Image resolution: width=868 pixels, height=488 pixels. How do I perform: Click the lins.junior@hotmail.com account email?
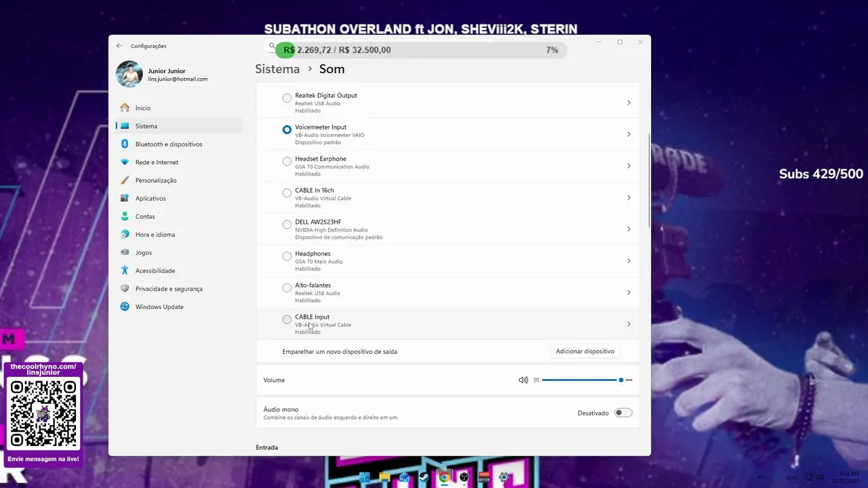178,79
